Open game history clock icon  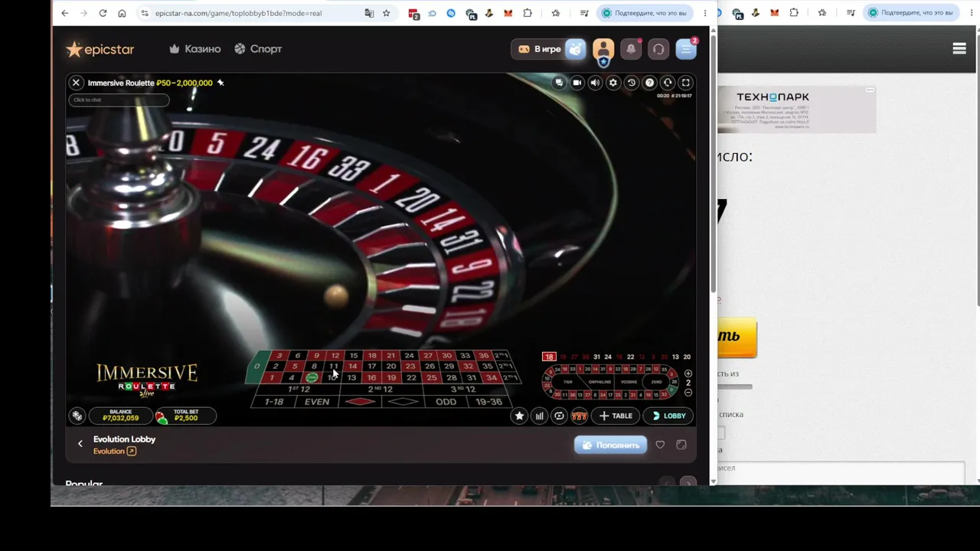[x=632, y=83]
